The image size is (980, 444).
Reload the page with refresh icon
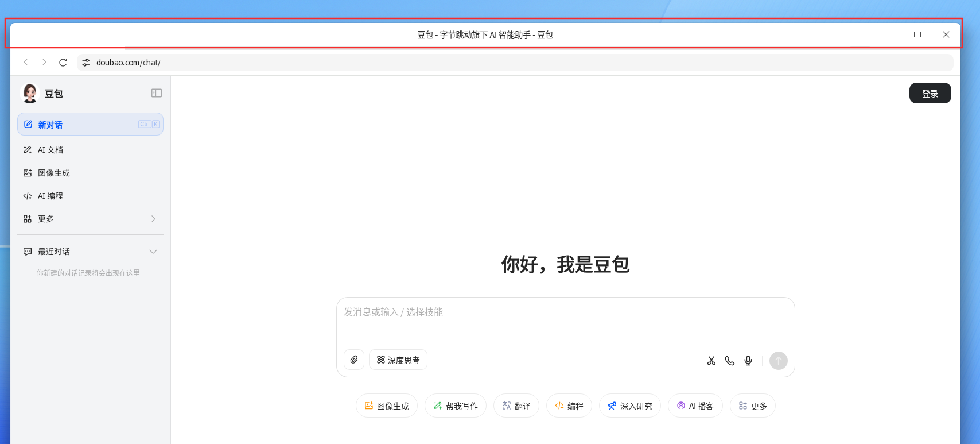pyautogui.click(x=63, y=62)
